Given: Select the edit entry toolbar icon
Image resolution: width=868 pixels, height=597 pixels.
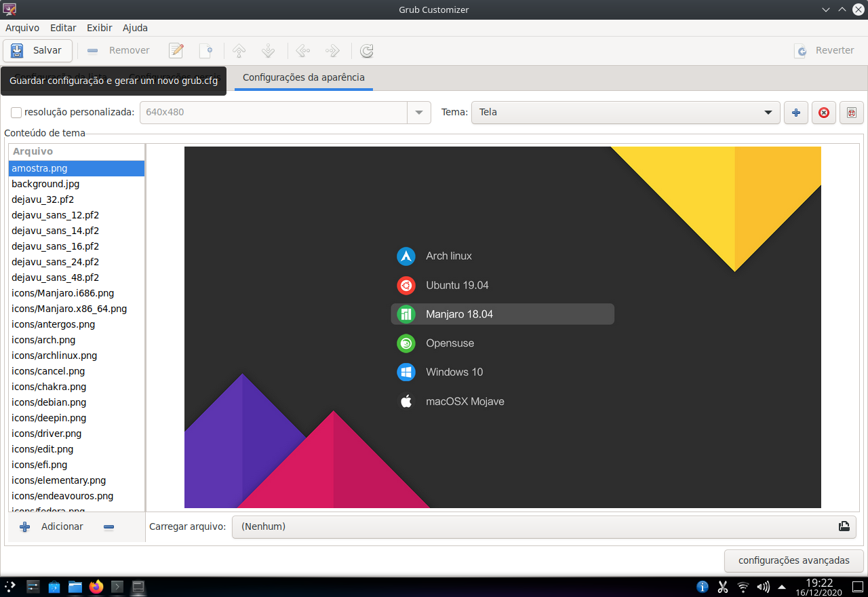Looking at the screenshot, I should click(176, 50).
